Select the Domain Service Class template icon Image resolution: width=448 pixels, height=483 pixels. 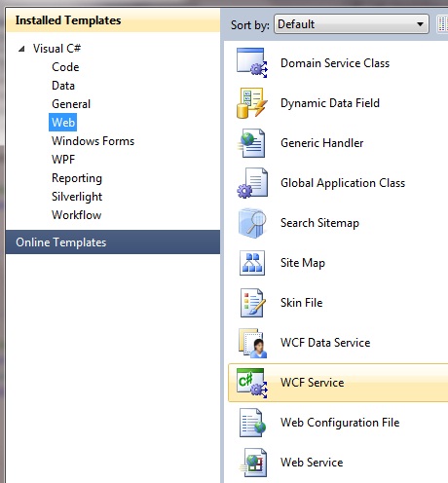[x=252, y=63]
